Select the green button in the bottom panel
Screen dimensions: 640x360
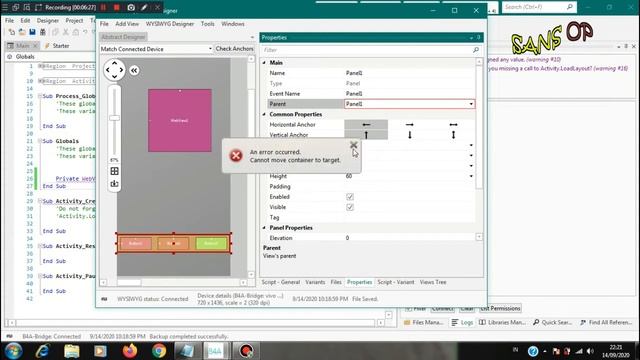coord(211,243)
